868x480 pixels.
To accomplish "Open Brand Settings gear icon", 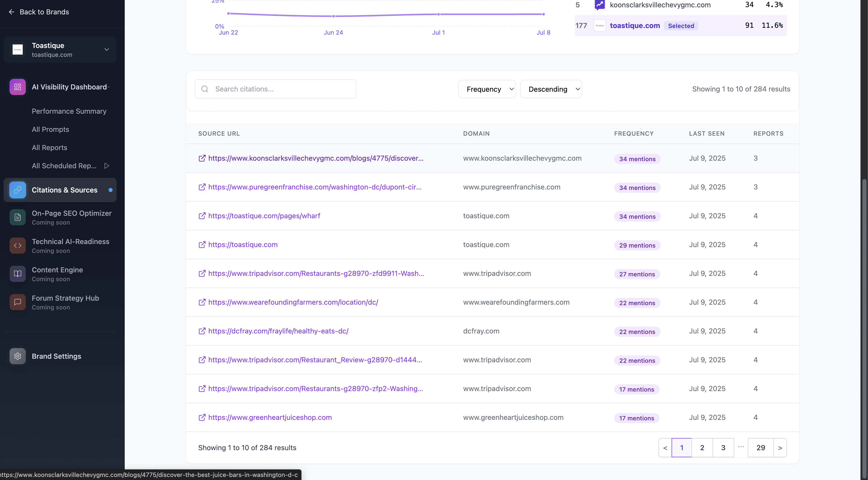I will point(17,356).
